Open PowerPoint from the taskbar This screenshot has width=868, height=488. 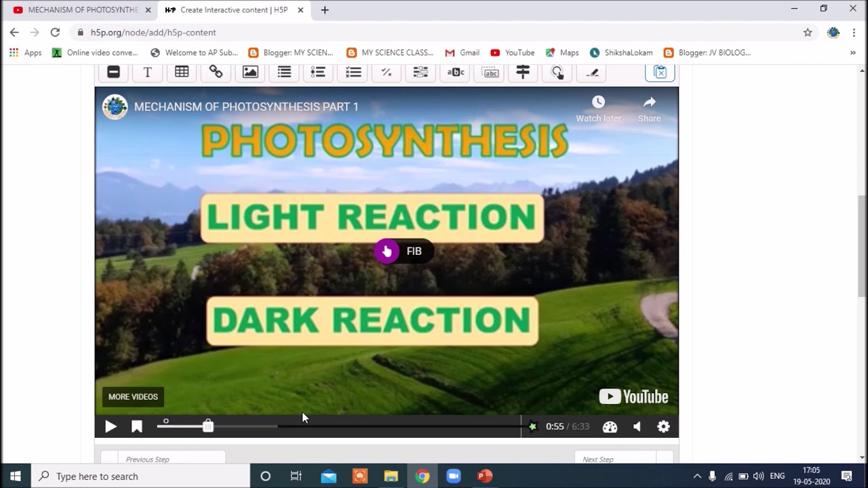484,476
